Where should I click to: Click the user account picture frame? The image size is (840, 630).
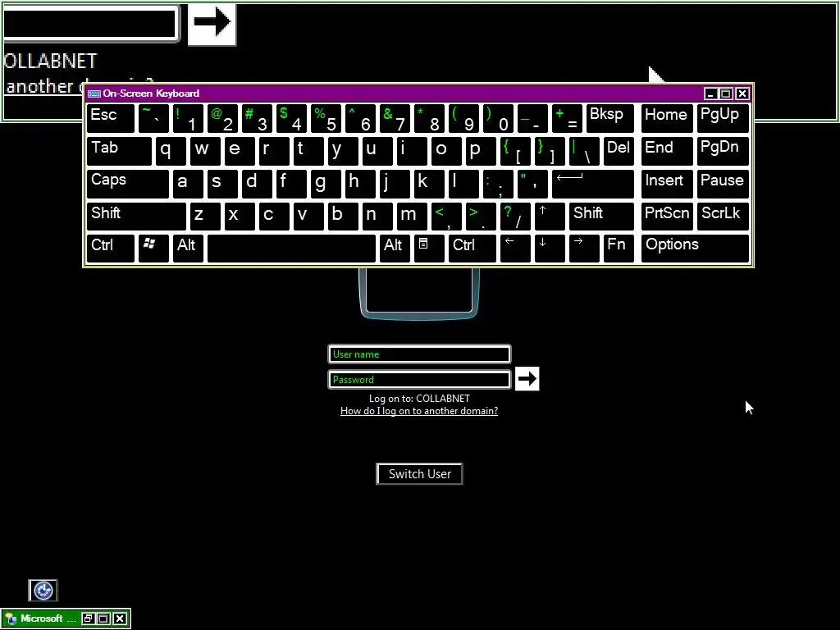(x=419, y=293)
